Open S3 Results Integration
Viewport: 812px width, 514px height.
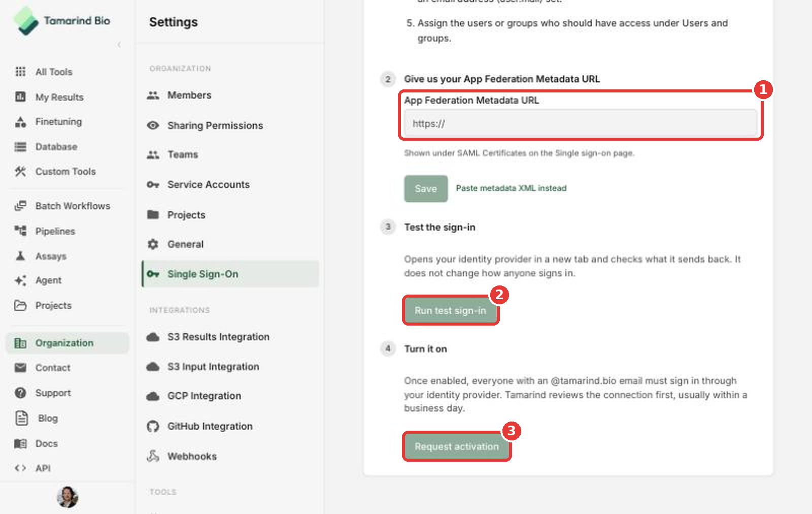click(x=230, y=337)
